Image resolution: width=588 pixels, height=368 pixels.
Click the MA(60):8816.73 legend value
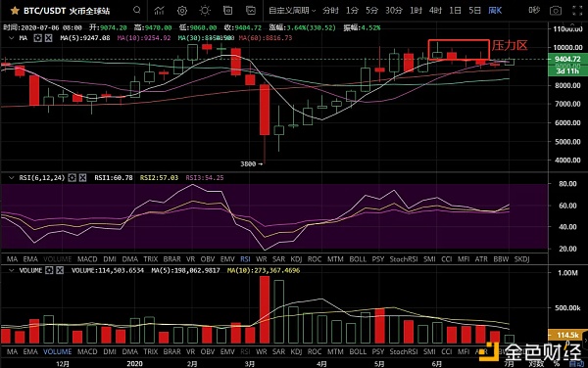266,38
